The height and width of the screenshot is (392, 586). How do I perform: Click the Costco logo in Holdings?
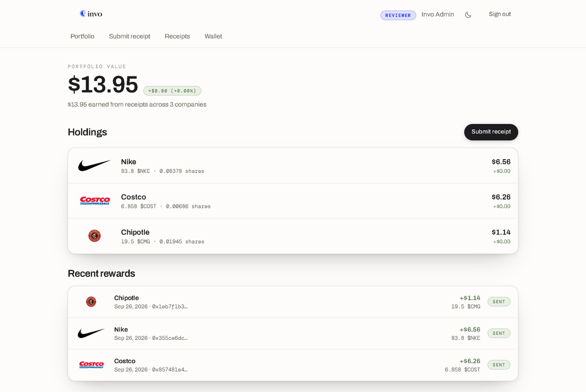(95, 201)
